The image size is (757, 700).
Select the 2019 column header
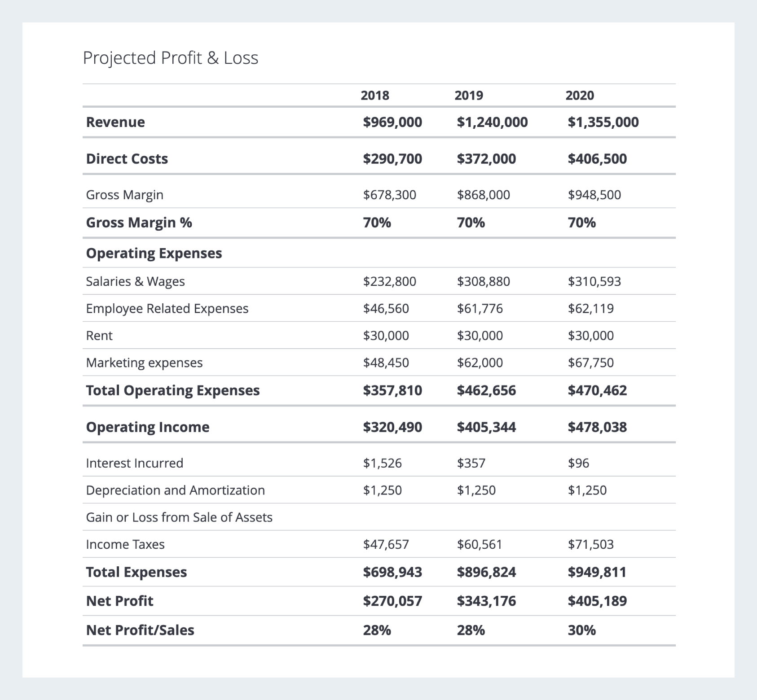pyautogui.click(x=469, y=96)
